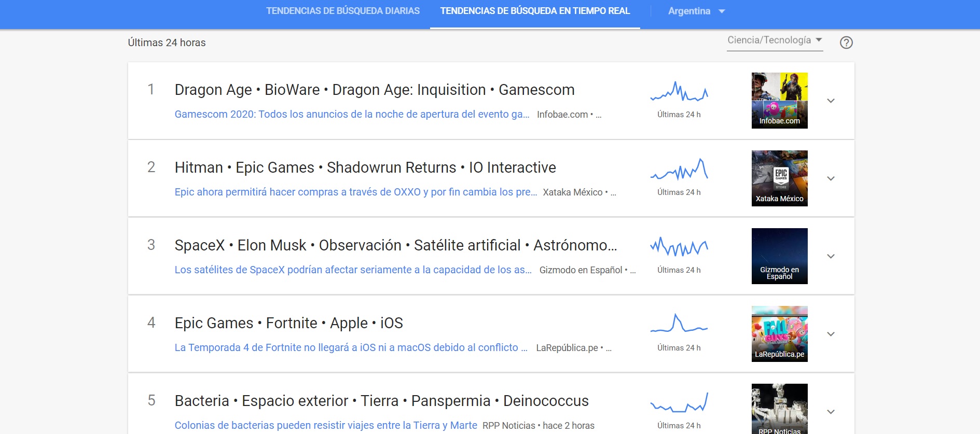Open the Temporada 4 de Fortnite link
The height and width of the screenshot is (434, 980).
coord(351,347)
